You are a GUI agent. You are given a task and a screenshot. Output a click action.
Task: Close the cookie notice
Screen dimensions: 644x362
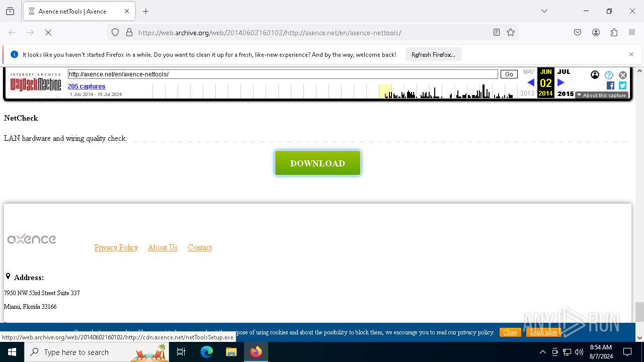pos(510,332)
